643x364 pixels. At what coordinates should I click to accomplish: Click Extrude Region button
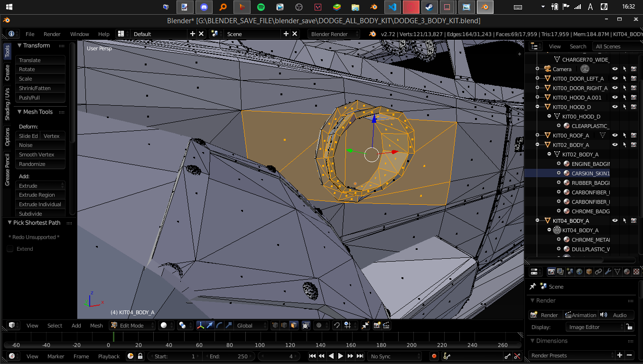click(x=40, y=195)
